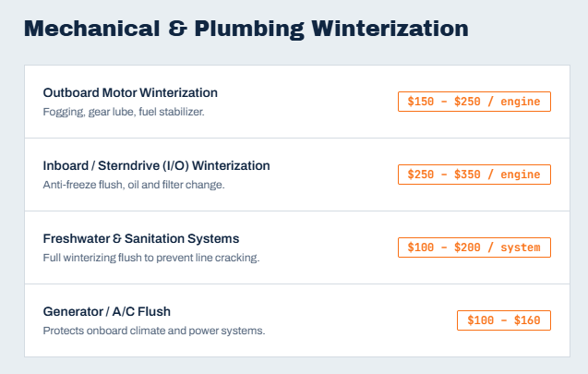The width and height of the screenshot is (588, 374).
Task: Click the $250 – $350 / engine price badge
Action: [x=474, y=175]
